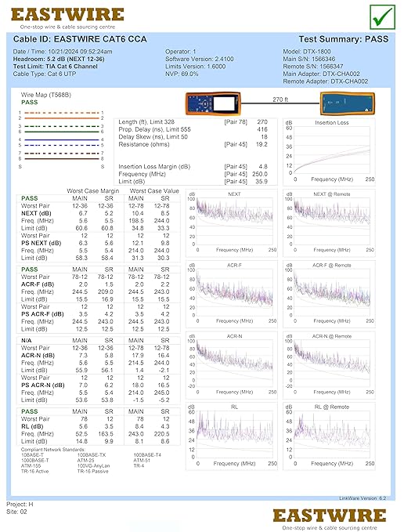Click the 270 ft cable length label
The width and height of the screenshot is (404, 532).
[280, 100]
